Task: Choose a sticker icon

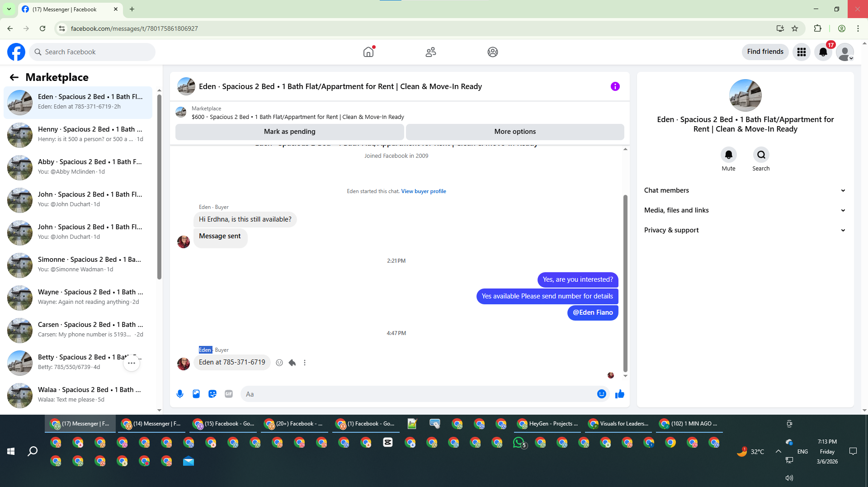Action: 212,394
